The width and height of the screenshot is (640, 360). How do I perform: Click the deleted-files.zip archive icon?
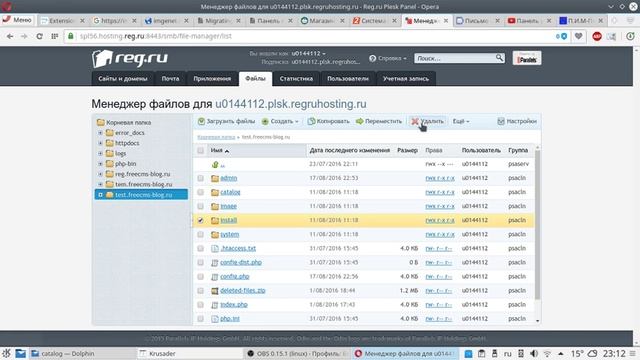coord(215,291)
